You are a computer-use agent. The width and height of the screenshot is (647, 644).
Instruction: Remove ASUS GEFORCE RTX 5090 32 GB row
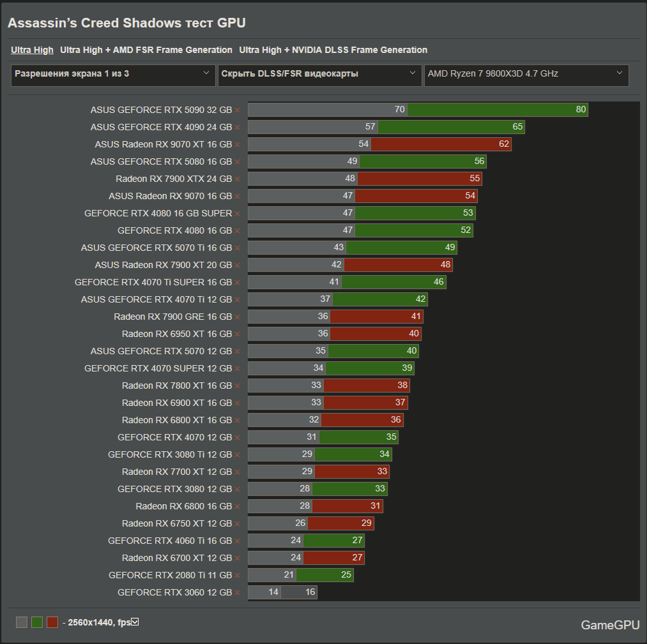pos(237,110)
